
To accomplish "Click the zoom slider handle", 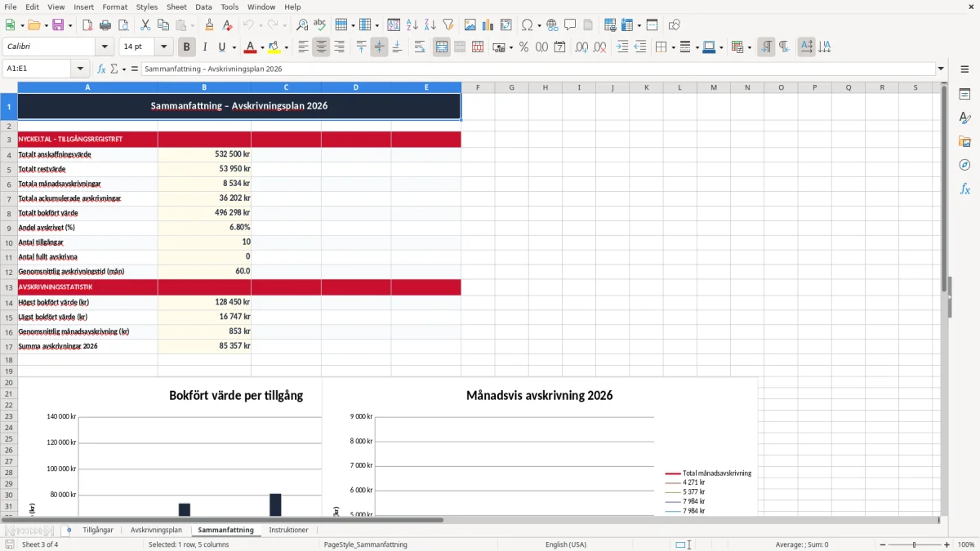I will pyautogui.click(x=915, y=544).
